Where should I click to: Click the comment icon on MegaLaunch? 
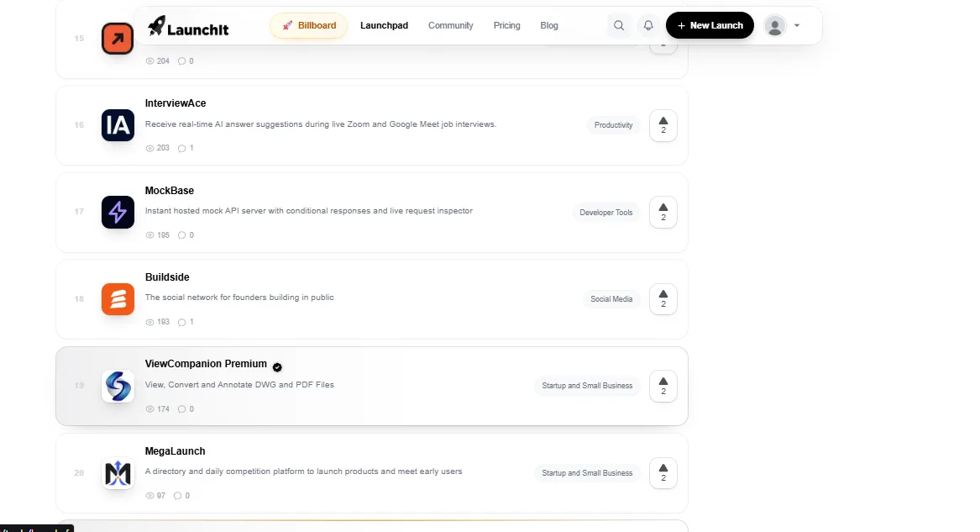point(177,496)
